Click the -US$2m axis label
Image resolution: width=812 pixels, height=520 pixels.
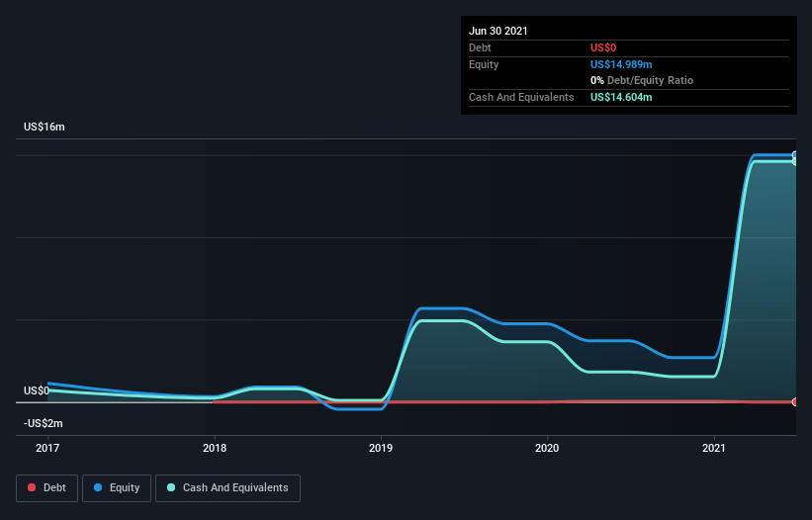point(43,423)
